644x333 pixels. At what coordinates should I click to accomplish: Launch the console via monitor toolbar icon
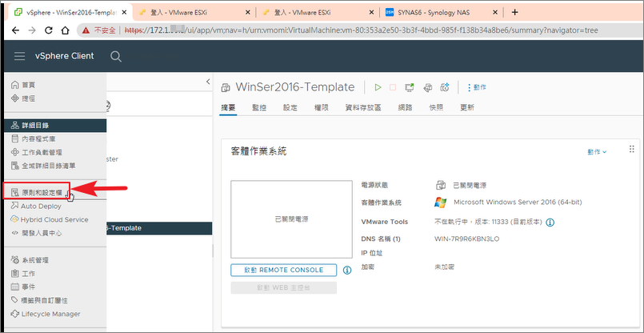click(x=410, y=87)
